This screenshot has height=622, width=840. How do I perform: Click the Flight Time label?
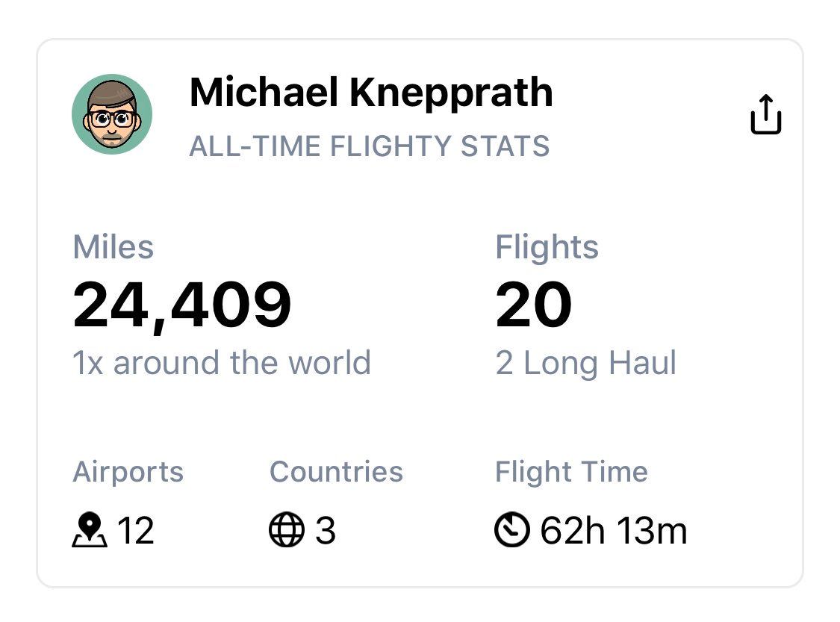tap(571, 473)
